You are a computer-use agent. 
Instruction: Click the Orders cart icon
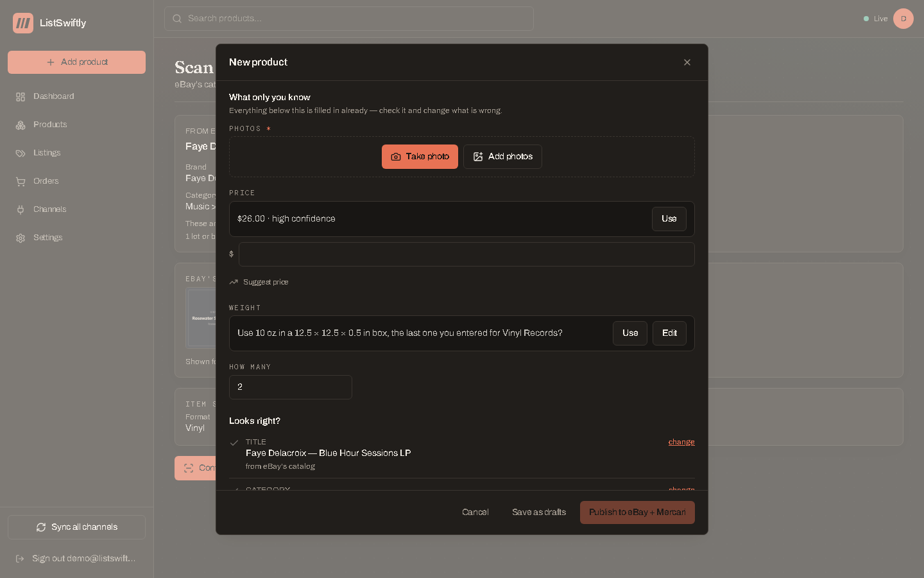(21, 182)
